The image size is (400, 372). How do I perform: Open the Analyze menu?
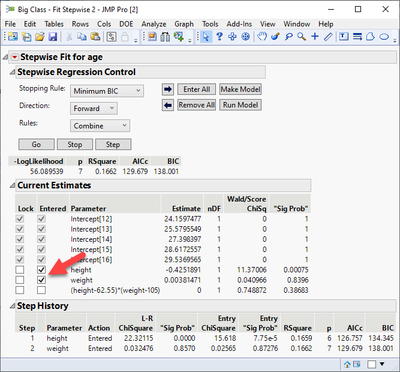[x=154, y=24]
